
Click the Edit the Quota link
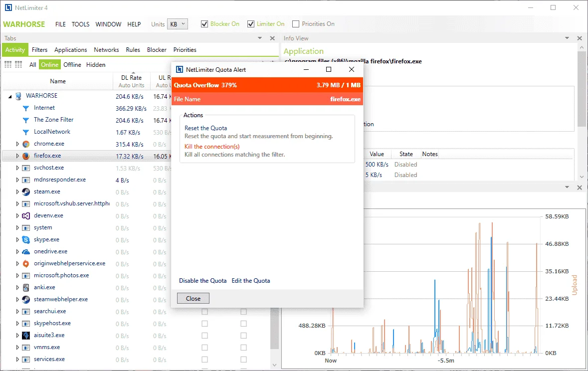(x=251, y=281)
